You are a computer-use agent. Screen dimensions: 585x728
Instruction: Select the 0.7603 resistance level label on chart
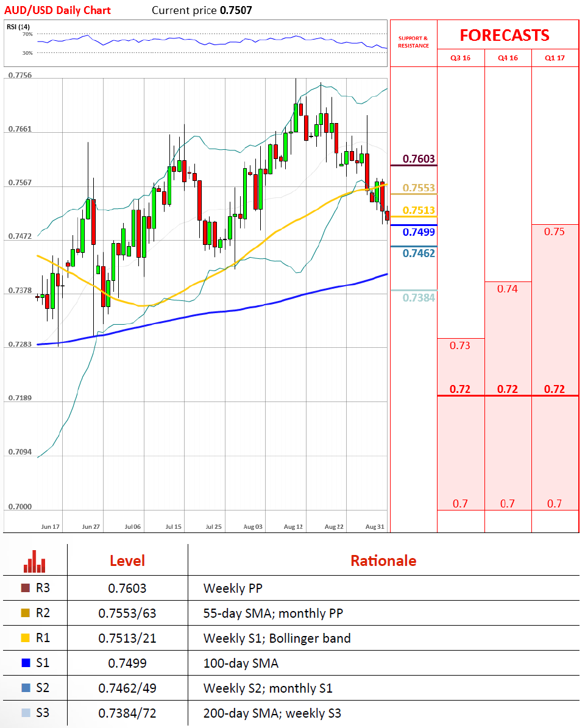pyautogui.click(x=419, y=159)
